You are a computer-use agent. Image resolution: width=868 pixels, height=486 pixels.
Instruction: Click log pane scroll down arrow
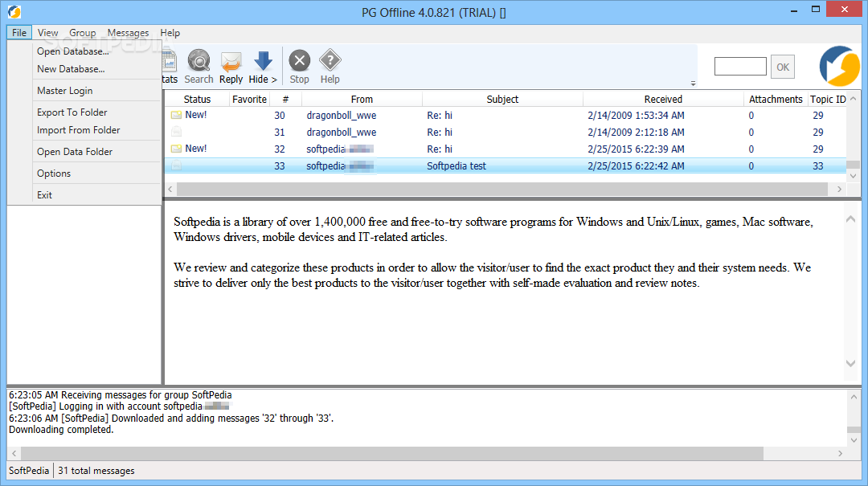click(854, 440)
